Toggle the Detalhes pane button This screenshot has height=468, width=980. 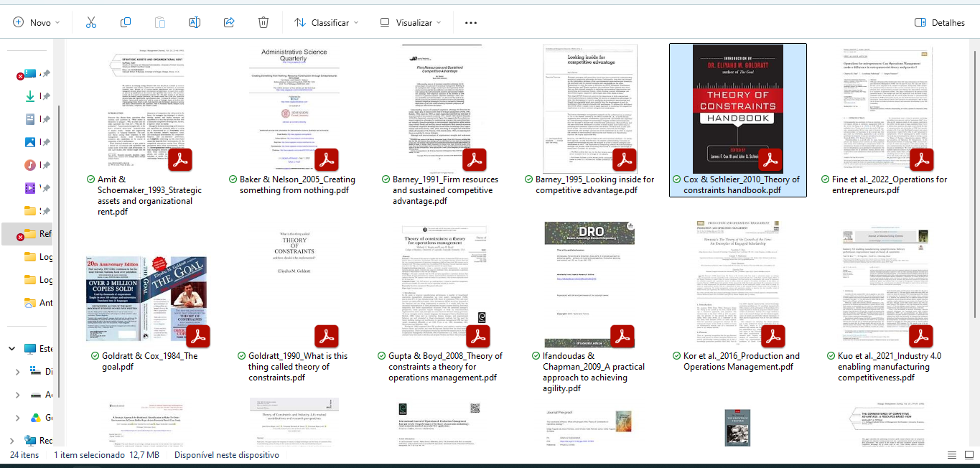[940, 22]
